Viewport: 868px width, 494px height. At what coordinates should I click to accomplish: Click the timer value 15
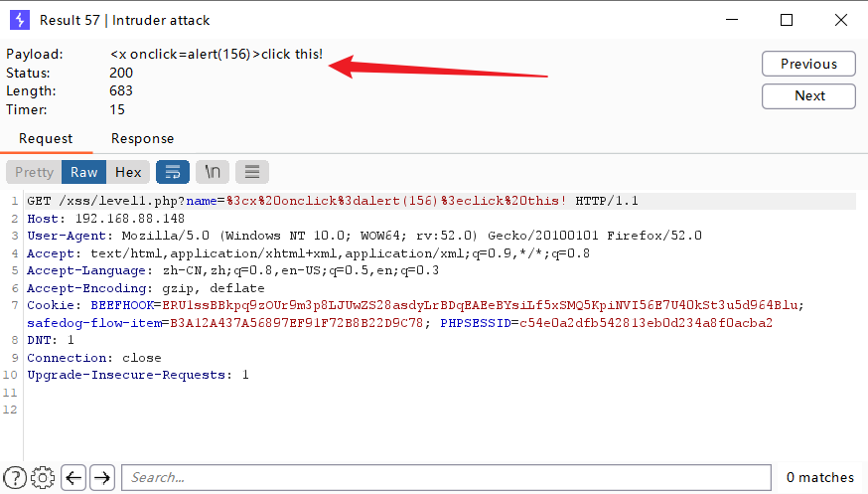[x=117, y=109]
